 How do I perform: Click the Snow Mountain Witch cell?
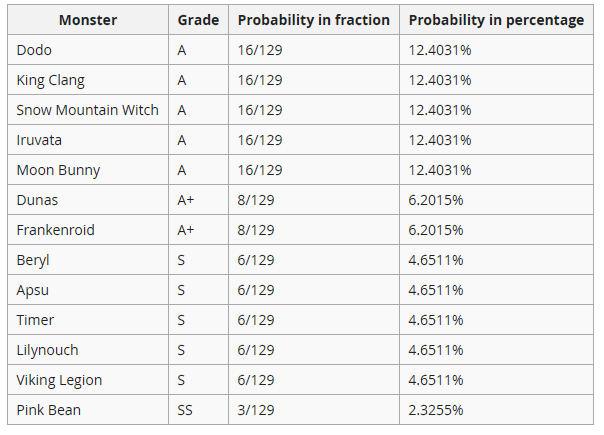point(88,110)
